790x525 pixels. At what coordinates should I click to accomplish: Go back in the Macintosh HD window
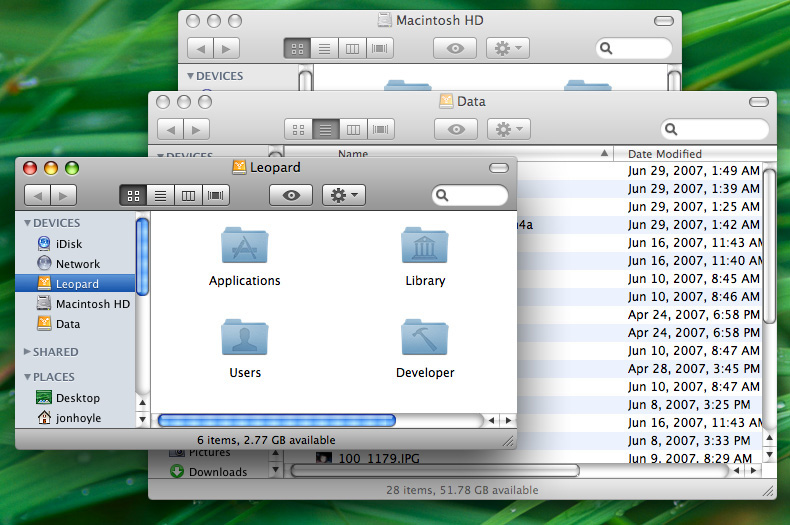(201, 49)
